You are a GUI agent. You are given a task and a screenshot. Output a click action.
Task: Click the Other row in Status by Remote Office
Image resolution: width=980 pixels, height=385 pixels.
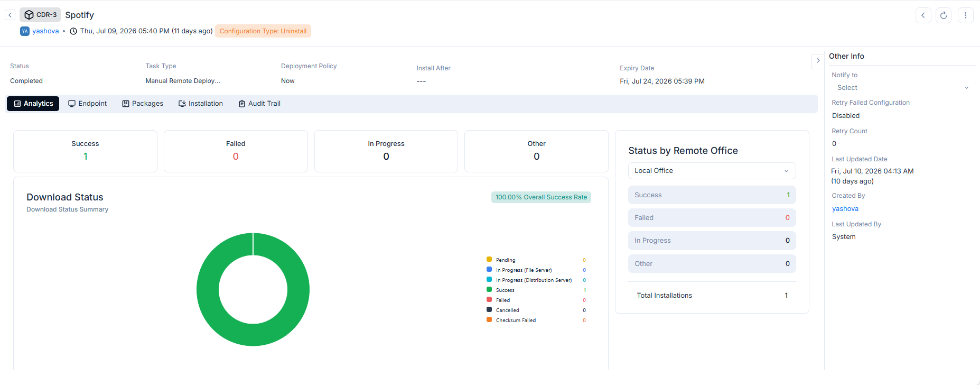(712, 264)
